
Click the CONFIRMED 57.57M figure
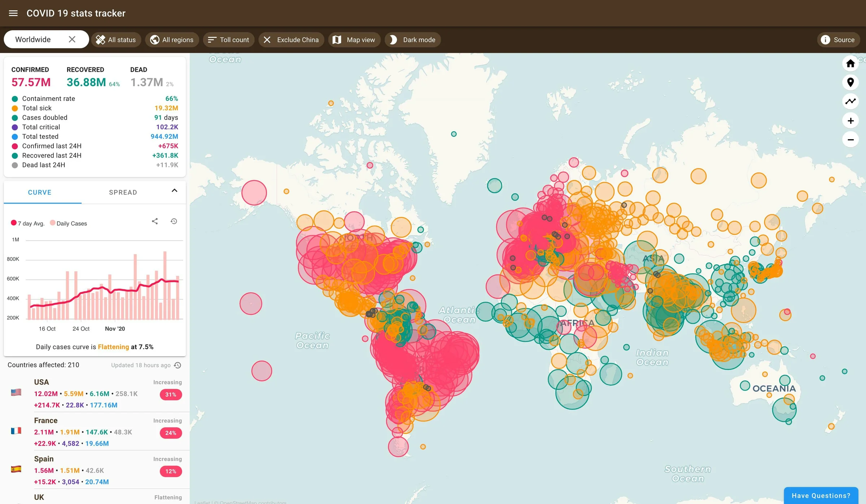point(31,82)
